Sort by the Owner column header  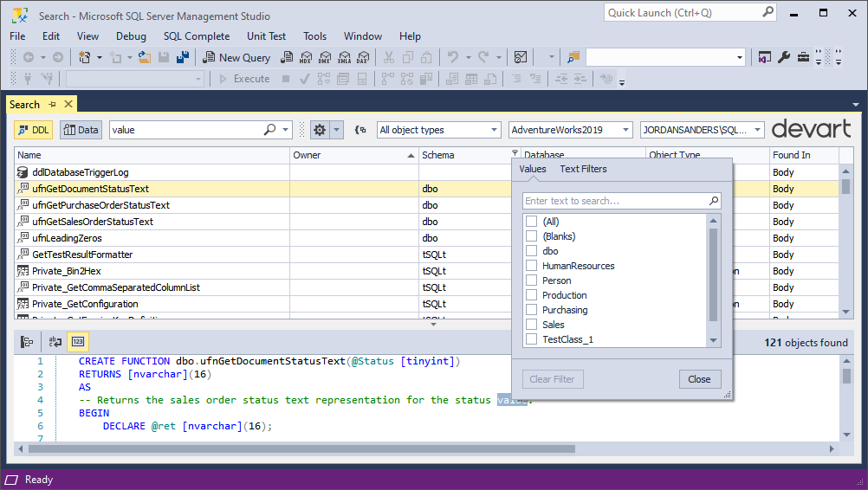click(x=354, y=155)
